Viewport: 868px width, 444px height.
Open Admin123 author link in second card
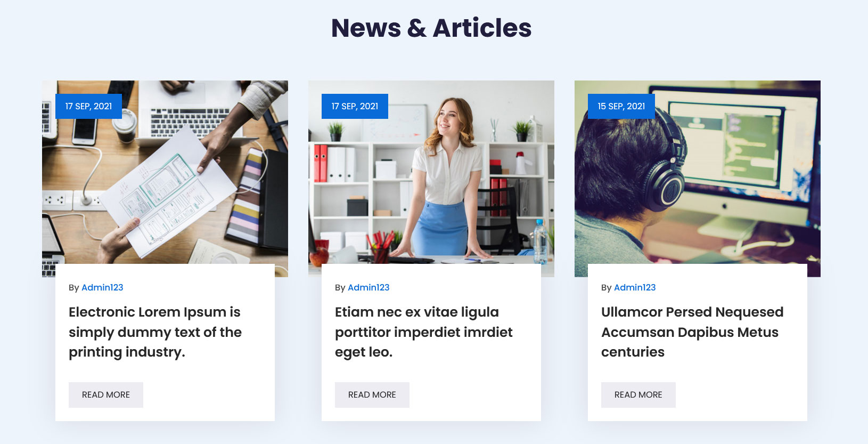click(x=369, y=287)
